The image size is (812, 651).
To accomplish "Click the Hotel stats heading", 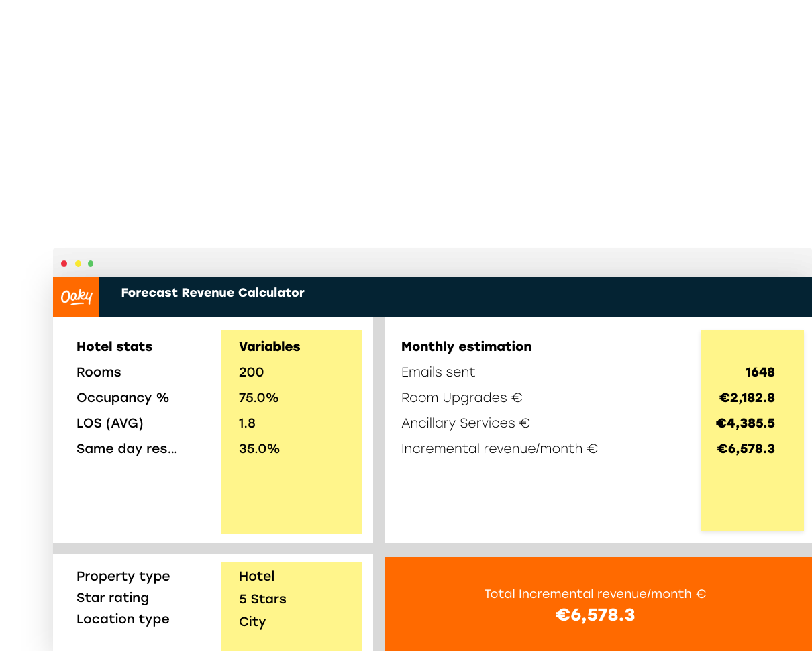I will (x=114, y=347).
